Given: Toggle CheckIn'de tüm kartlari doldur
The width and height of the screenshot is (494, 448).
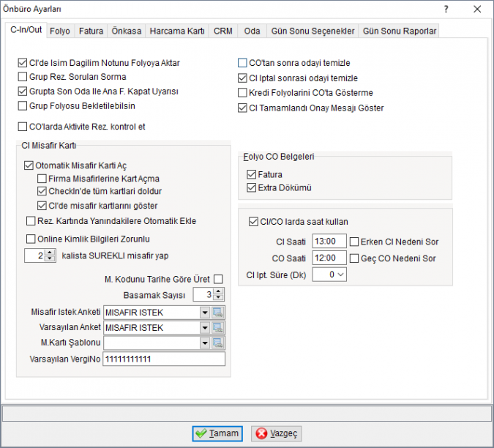Looking at the screenshot, I should [42, 191].
